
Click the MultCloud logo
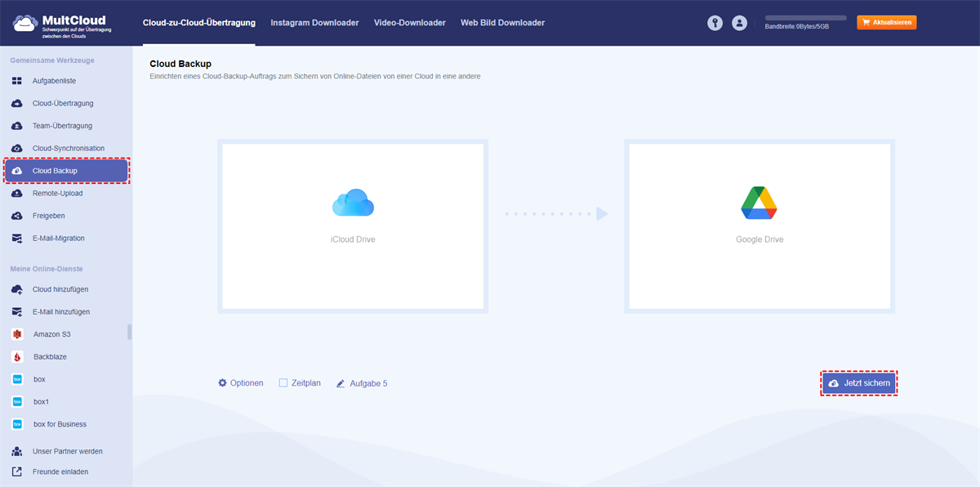tap(60, 25)
